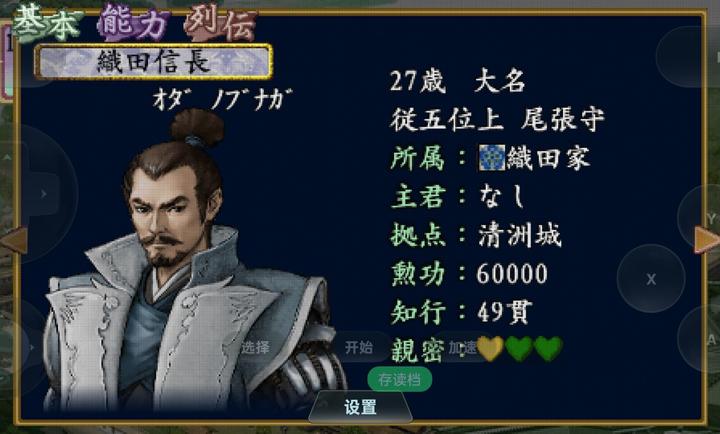720x434 pixels.
Task: Click the gold intimacy heart
Action: coord(490,348)
